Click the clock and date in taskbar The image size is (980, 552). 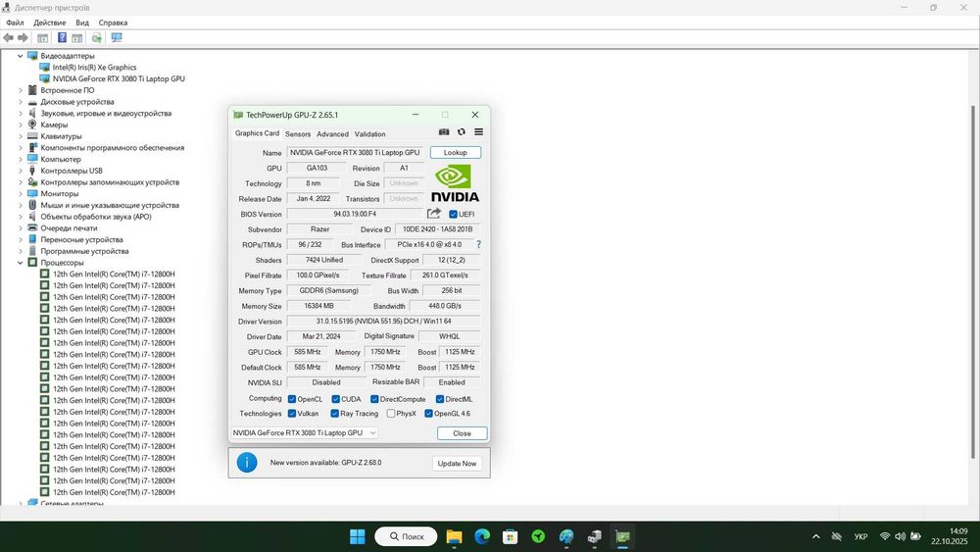pos(949,536)
